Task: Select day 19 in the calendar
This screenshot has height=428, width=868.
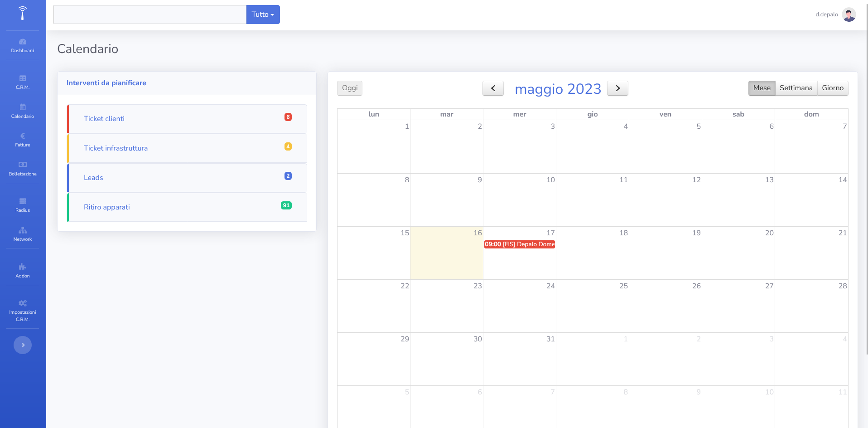Action: point(665,253)
